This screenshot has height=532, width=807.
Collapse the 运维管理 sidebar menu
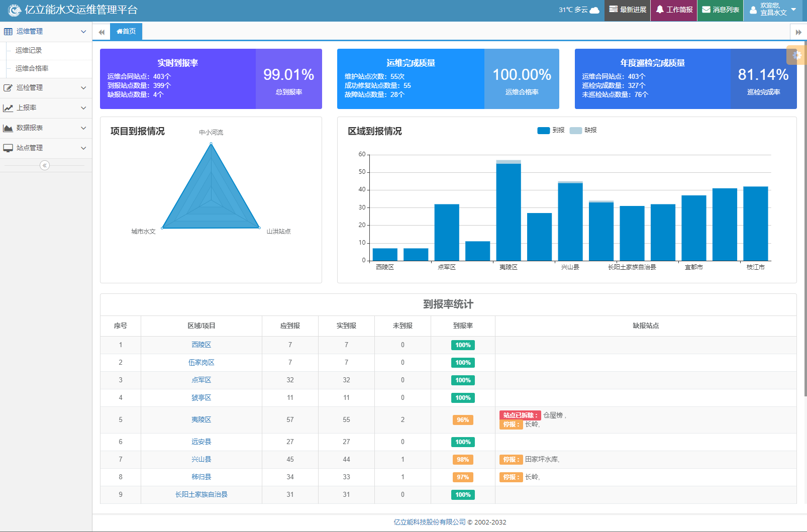(x=45, y=31)
